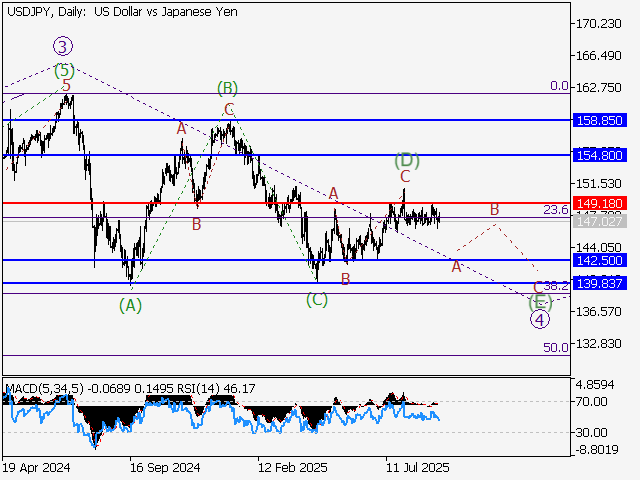Click the green (C) wave label

pyautogui.click(x=317, y=298)
